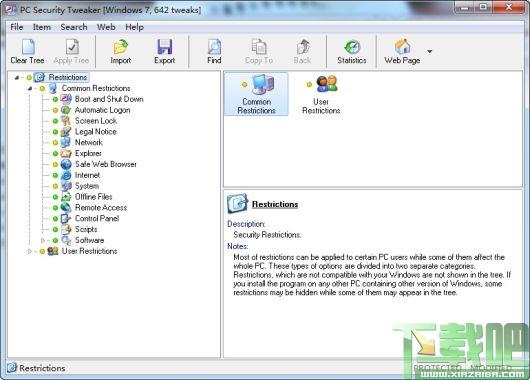Click the Back toolbar icon
Screen dimensions: 530x380
[x=303, y=47]
